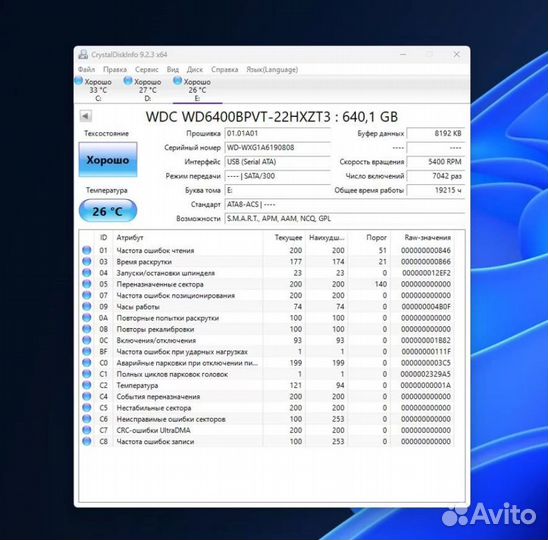
Task: Click the power-on count 7042 раз
Action: pos(435,176)
